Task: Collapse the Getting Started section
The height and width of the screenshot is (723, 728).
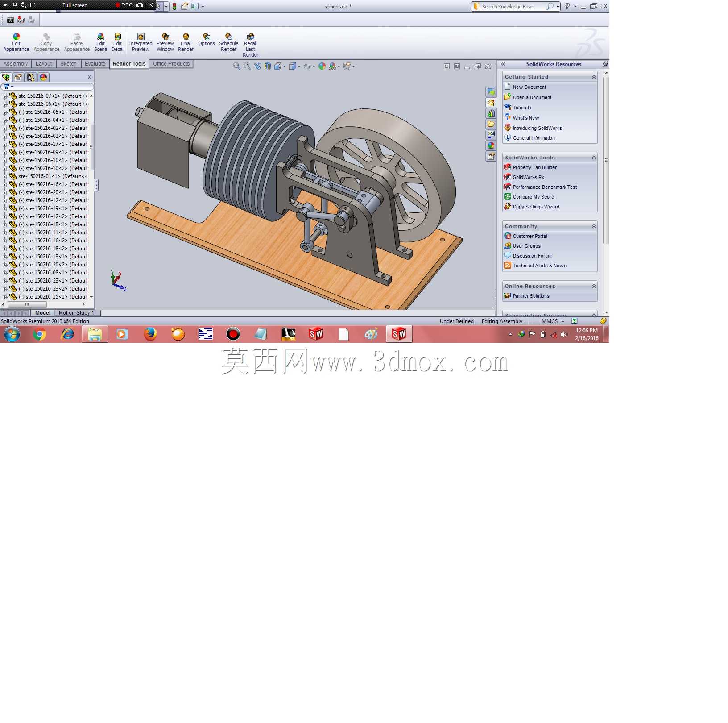Action: (594, 77)
